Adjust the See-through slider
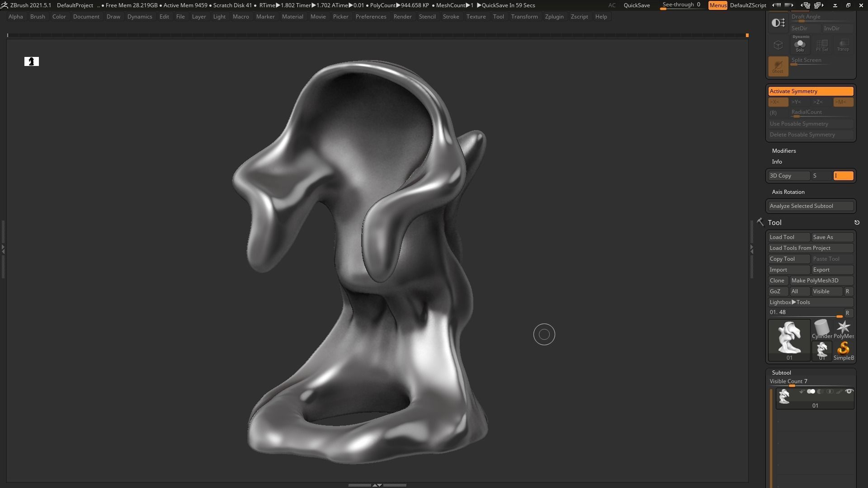The height and width of the screenshot is (488, 868). point(682,5)
